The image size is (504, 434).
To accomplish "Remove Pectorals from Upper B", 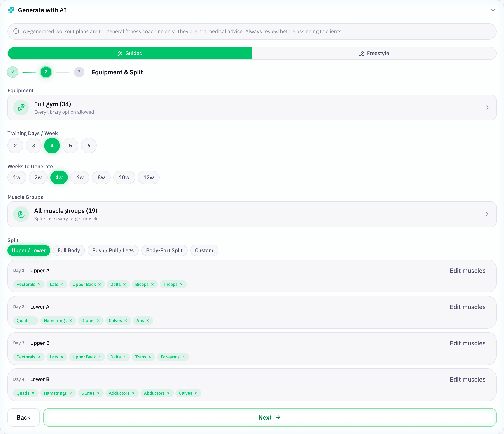I will (x=39, y=357).
